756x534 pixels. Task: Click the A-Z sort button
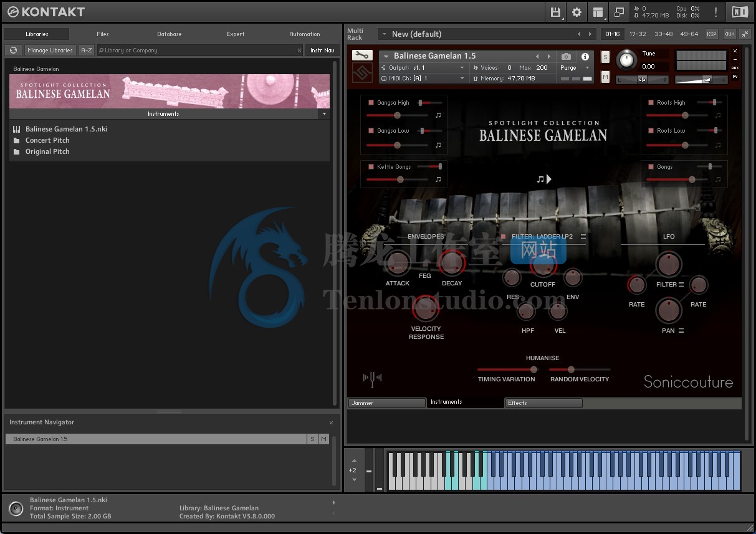[x=87, y=50]
